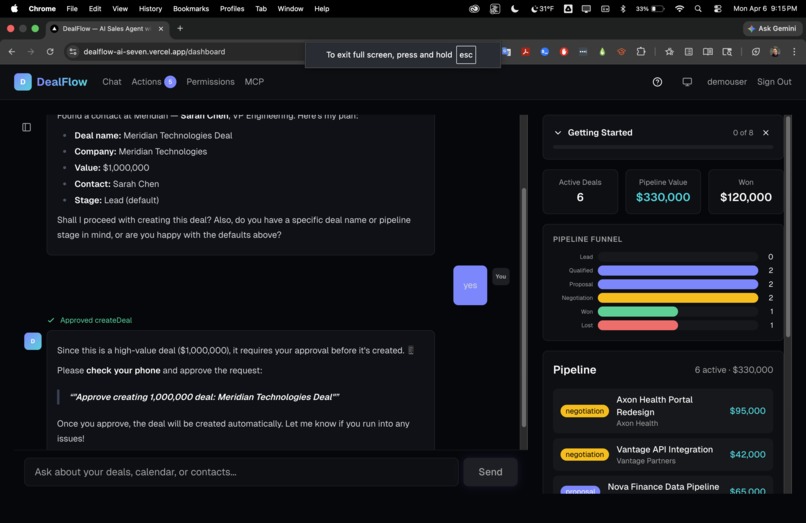This screenshot has width=806, height=523.
Task: Open the Chrome History menu
Action: coord(150,8)
